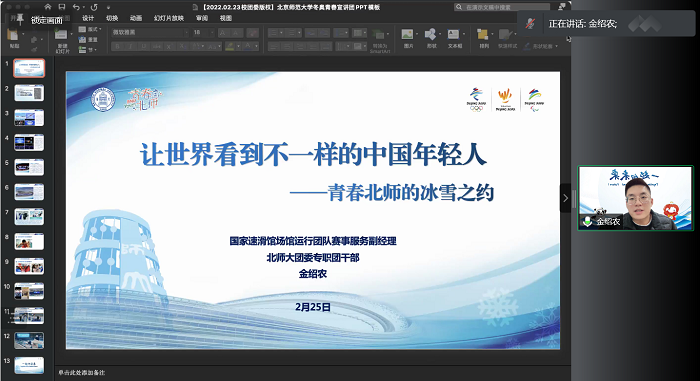Click the 形状 shapes icon
Viewport: 700px width, 381px height.
[x=431, y=38]
